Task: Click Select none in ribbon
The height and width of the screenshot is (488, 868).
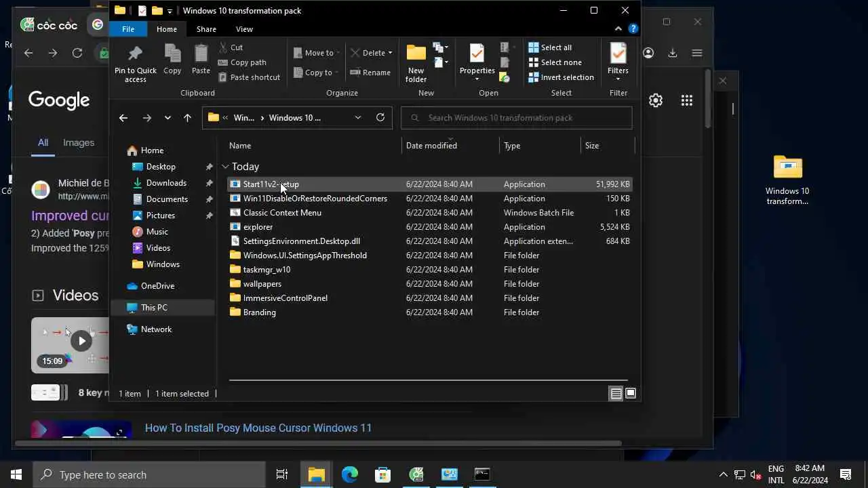Action: (555, 62)
